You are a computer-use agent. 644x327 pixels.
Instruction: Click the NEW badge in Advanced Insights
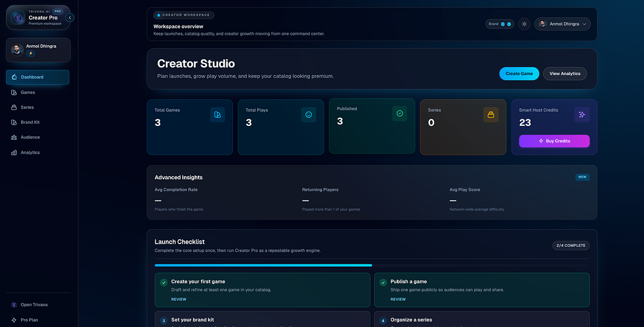pos(582,177)
